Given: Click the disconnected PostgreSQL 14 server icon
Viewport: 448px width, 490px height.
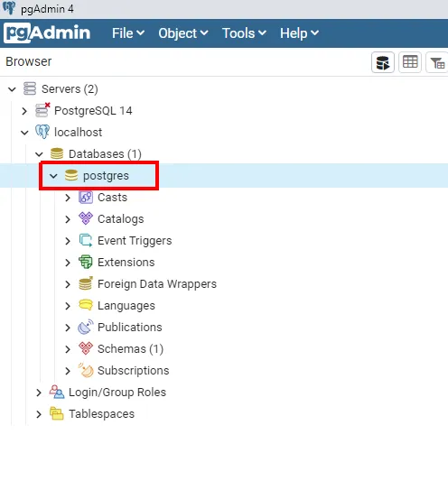Looking at the screenshot, I should (42, 110).
